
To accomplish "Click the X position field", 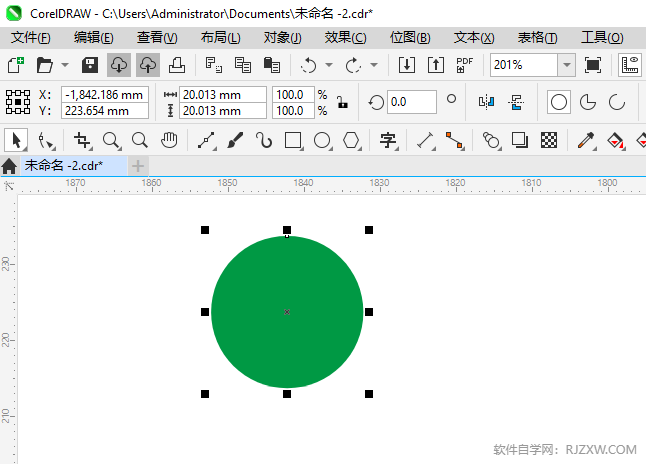I will (105, 95).
